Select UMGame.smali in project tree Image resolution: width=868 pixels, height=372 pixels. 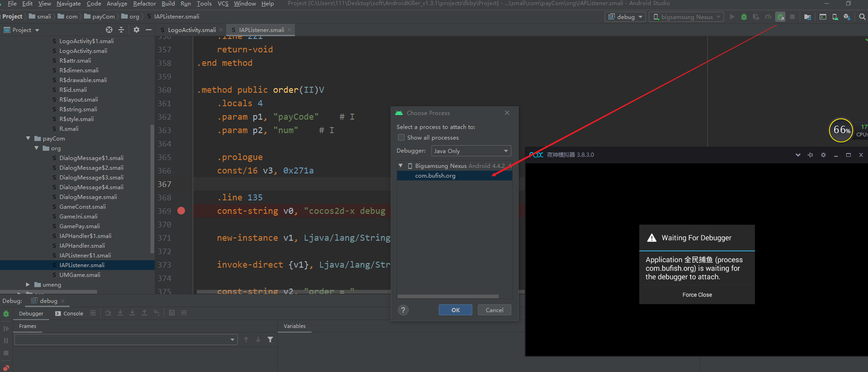coord(80,275)
